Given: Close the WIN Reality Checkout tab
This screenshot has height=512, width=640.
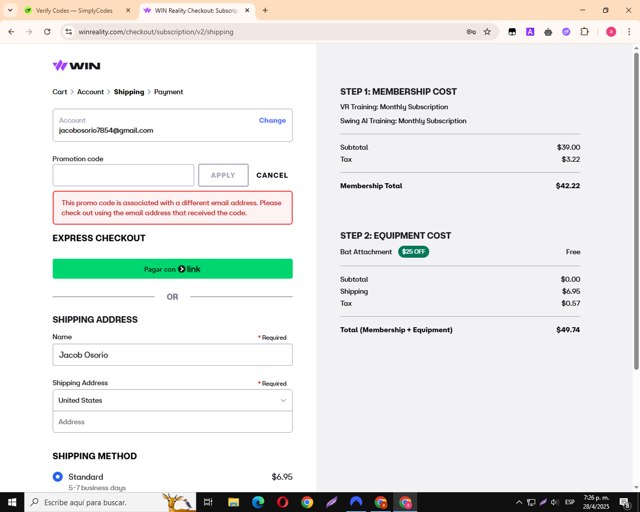Looking at the screenshot, I should [247, 11].
